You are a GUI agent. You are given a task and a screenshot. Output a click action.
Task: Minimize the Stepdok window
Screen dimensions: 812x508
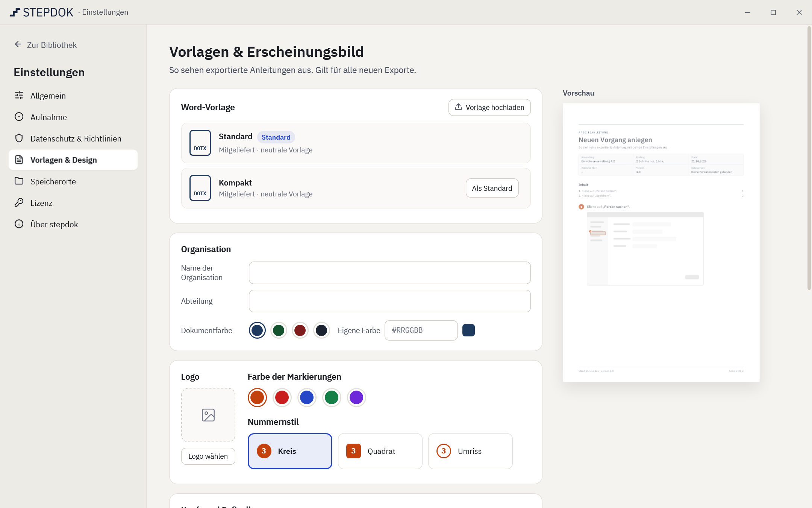747,12
